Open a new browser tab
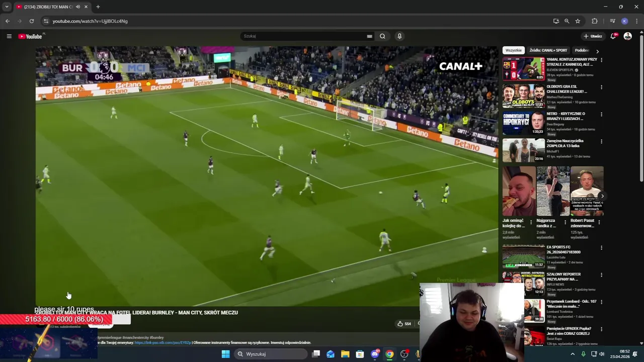 tap(98, 7)
